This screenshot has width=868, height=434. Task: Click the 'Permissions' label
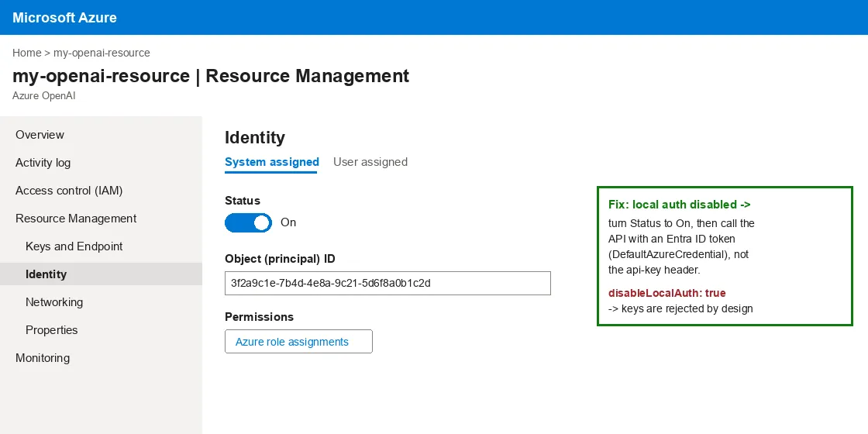coord(259,317)
